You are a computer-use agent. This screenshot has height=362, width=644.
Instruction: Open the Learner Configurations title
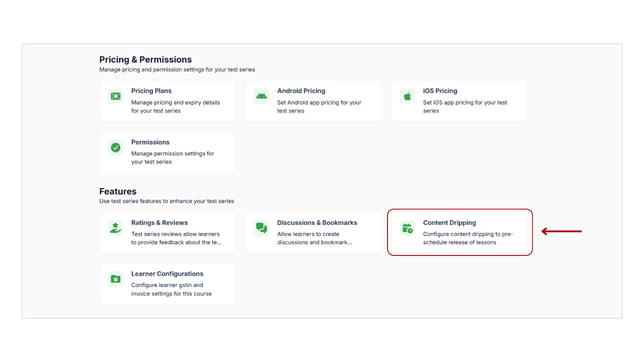167,274
